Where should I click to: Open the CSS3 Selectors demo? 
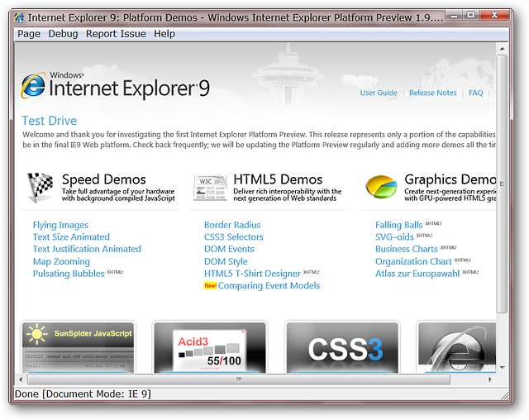pos(233,236)
